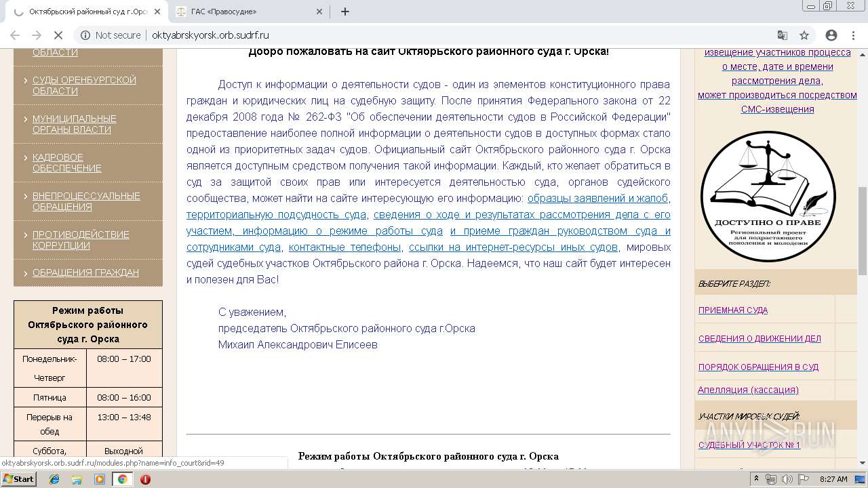Click the ДОСТУПНО О ПРАВЕ project logo
The image size is (868, 488).
click(768, 197)
